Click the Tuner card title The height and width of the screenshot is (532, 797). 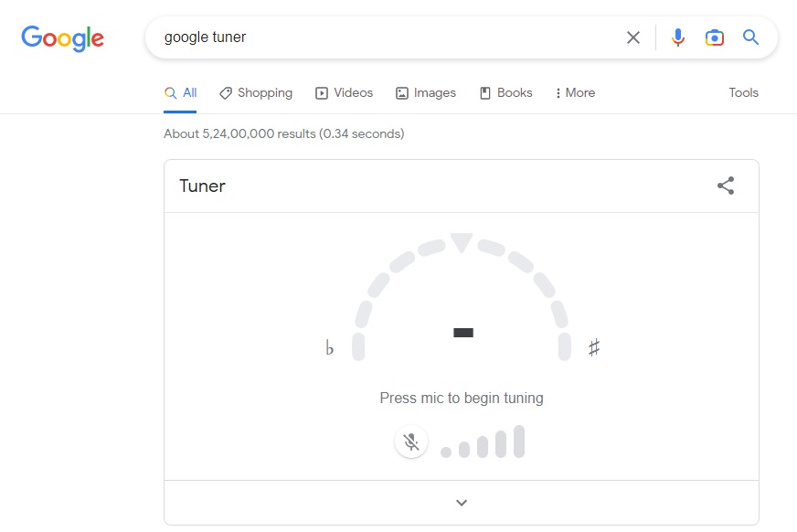click(x=201, y=186)
